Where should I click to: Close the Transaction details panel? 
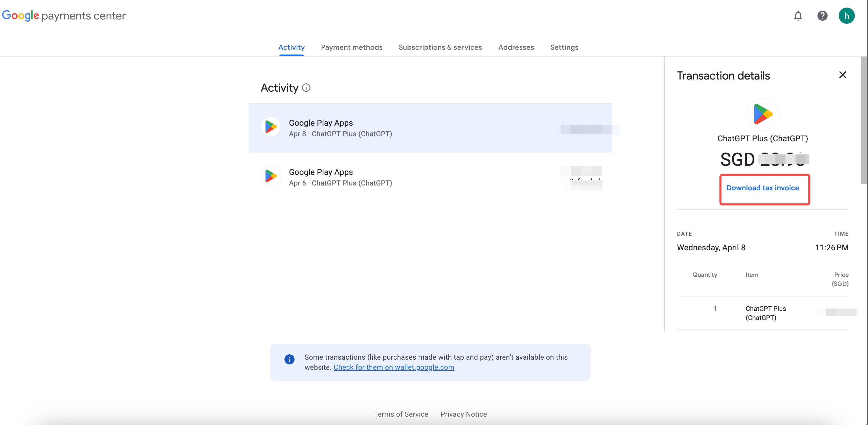[842, 75]
